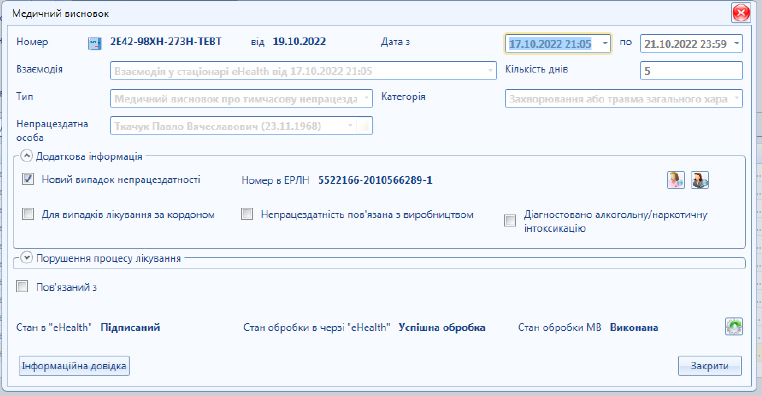Click the doctor icon beside the patient icon
This screenshot has width=762, height=396.
700,180
